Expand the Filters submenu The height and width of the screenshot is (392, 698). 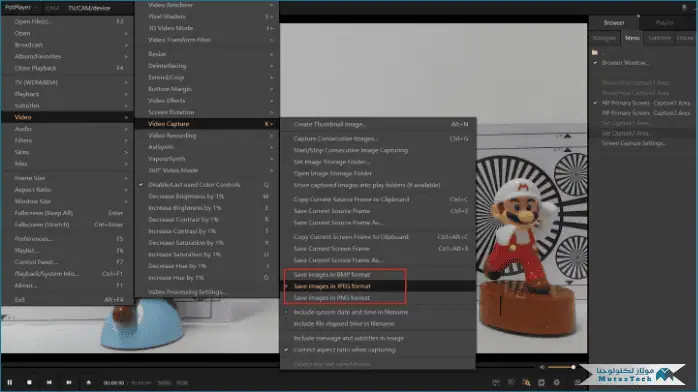(68, 140)
